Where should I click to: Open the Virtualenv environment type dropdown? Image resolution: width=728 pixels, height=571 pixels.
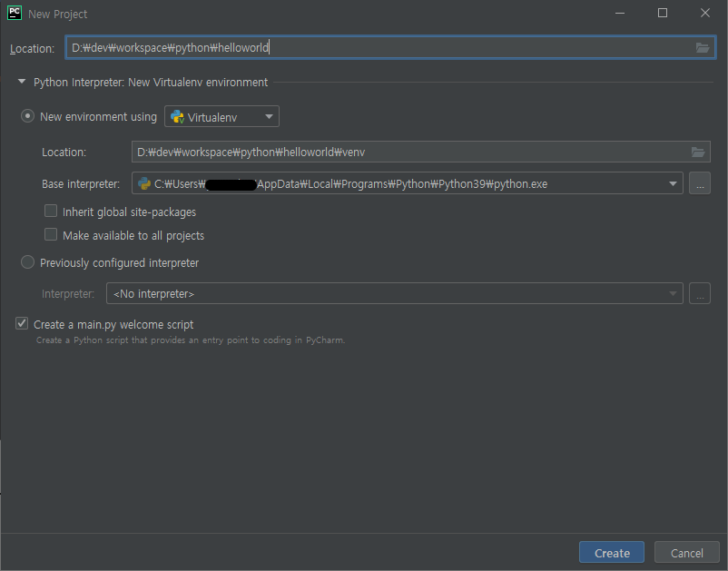221,116
